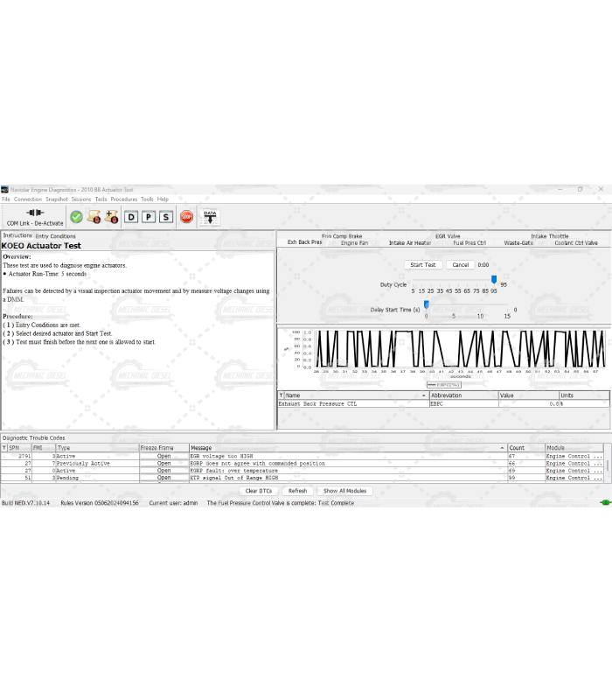612x700 pixels.
Task: Click the Start Test button
Action: pyautogui.click(x=423, y=264)
